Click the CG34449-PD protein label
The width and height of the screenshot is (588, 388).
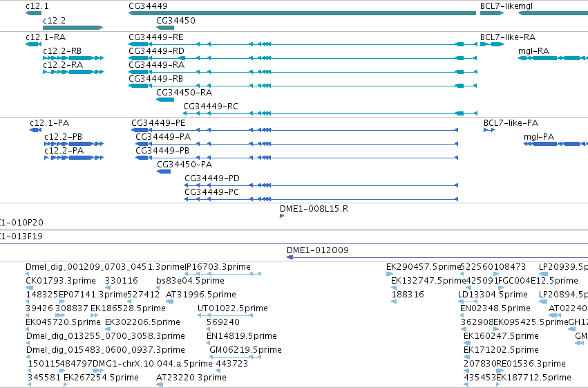point(212,178)
